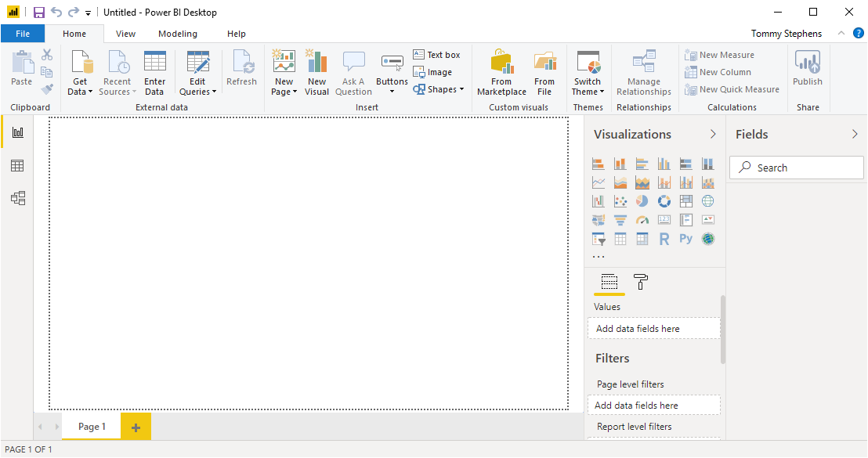Screen dimensions: 868x458
Task: Open the File menu
Action: [x=23, y=34]
